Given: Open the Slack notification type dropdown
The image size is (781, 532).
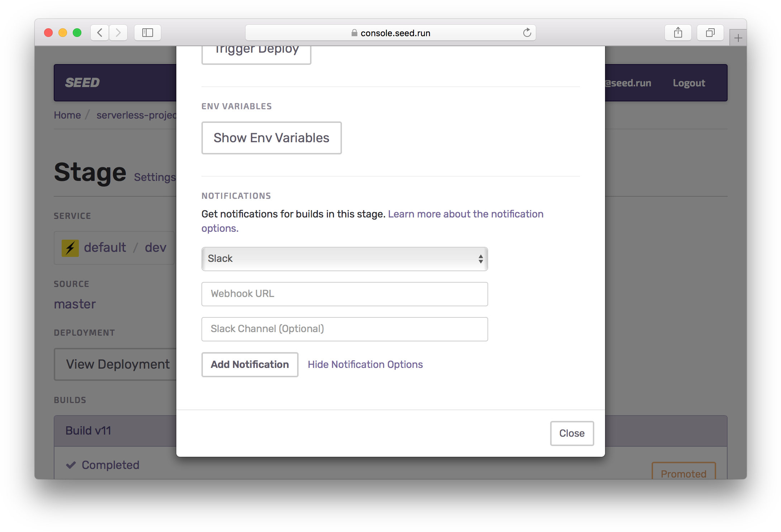Looking at the screenshot, I should pyautogui.click(x=344, y=259).
